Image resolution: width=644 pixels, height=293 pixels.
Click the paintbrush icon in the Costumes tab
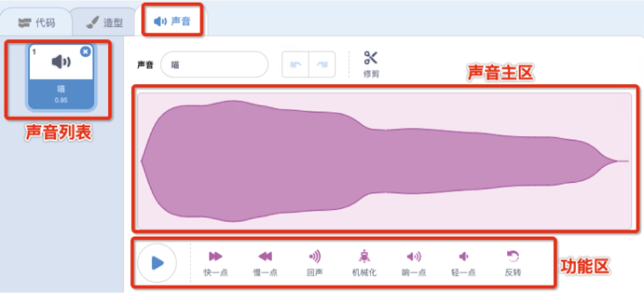(92, 23)
